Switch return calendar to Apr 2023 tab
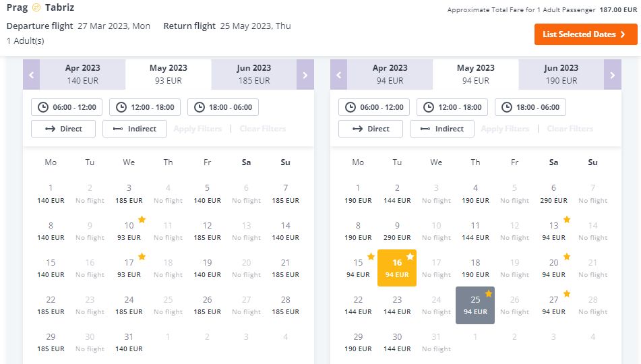Viewport: 641px width, 364px height. click(390, 74)
